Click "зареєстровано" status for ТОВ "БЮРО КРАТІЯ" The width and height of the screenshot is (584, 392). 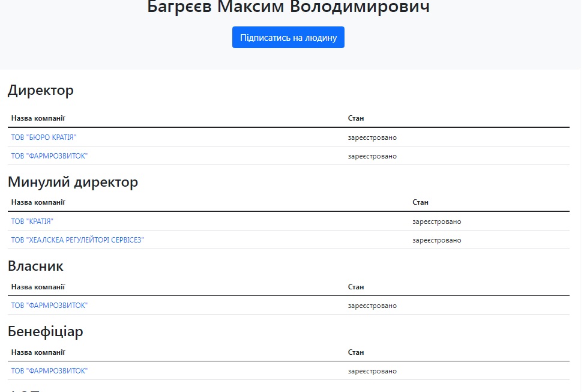pos(372,137)
